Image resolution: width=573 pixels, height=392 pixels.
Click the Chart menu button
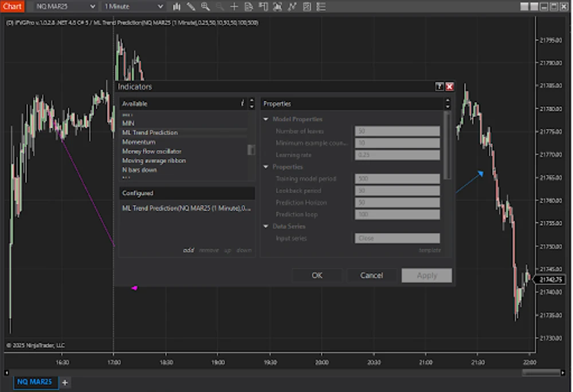(12, 6)
